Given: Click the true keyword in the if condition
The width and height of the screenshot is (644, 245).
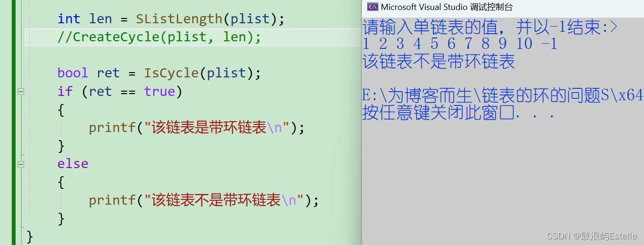Looking at the screenshot, I should point(160,91).
